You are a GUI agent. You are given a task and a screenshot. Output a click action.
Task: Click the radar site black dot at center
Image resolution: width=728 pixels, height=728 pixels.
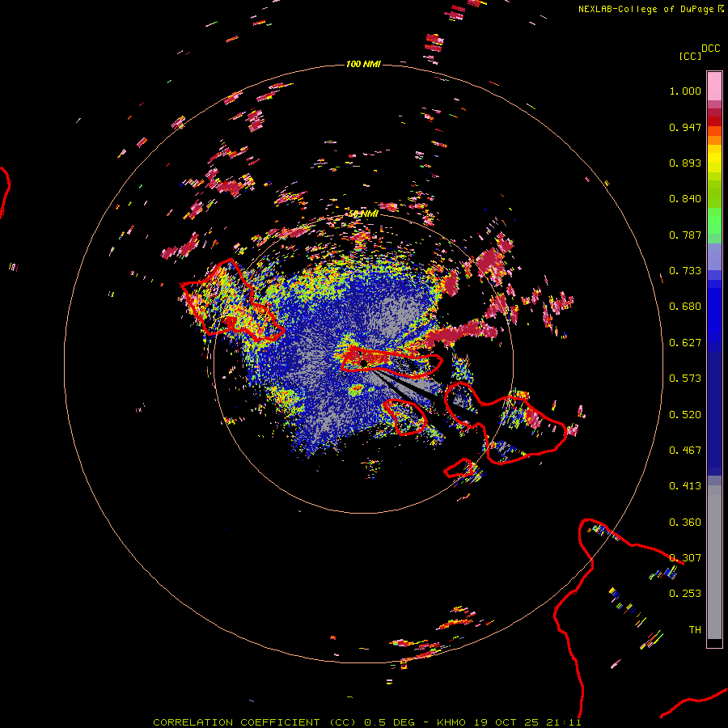click(364, 362)
